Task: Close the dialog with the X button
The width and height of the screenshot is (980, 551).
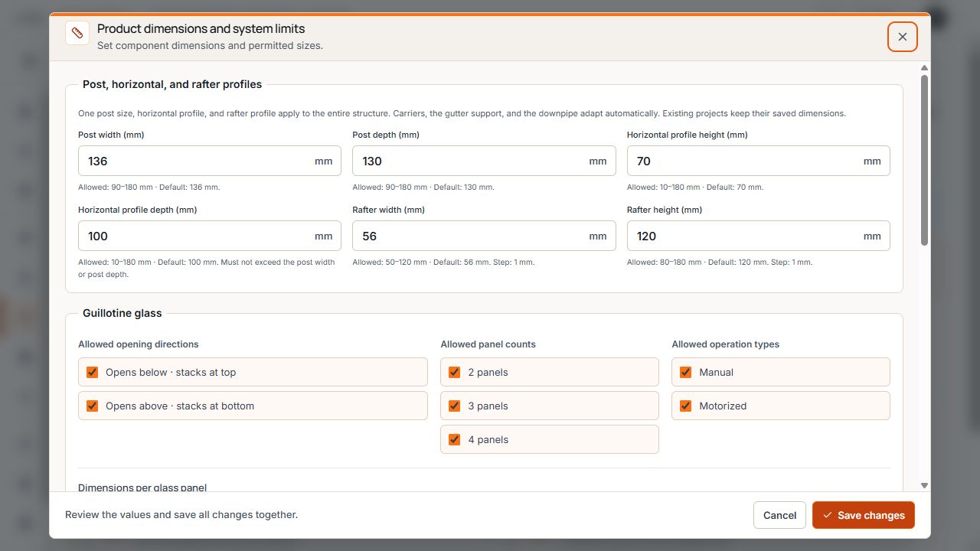Action: click(x=903, y=37)
